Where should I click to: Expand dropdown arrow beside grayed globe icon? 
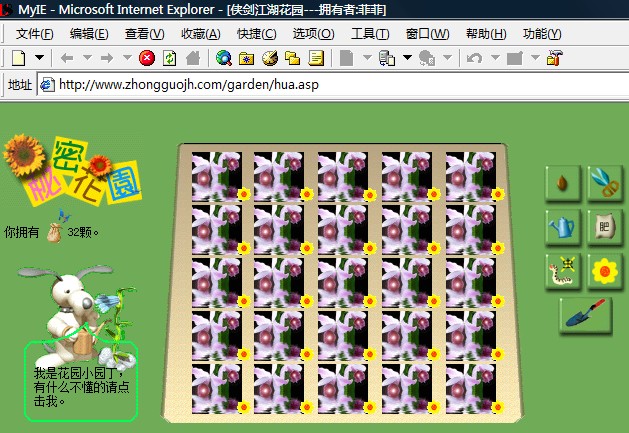(448, 57)
